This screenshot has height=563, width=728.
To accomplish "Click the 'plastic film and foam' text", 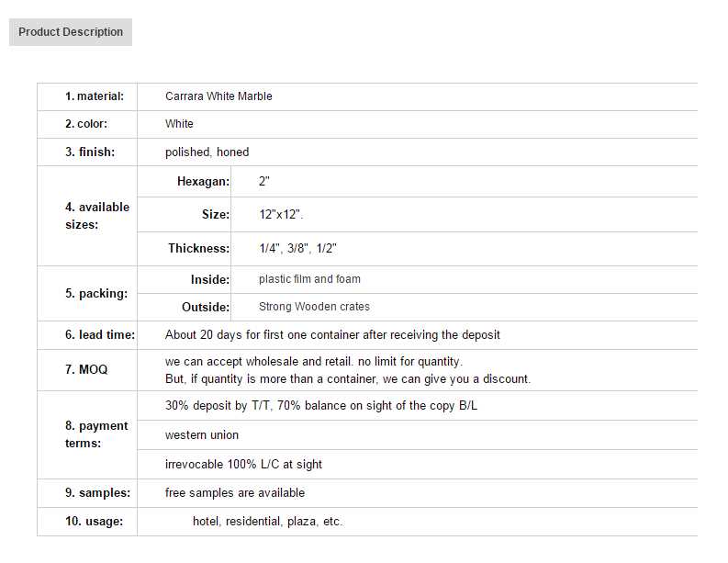I will 309,279.
